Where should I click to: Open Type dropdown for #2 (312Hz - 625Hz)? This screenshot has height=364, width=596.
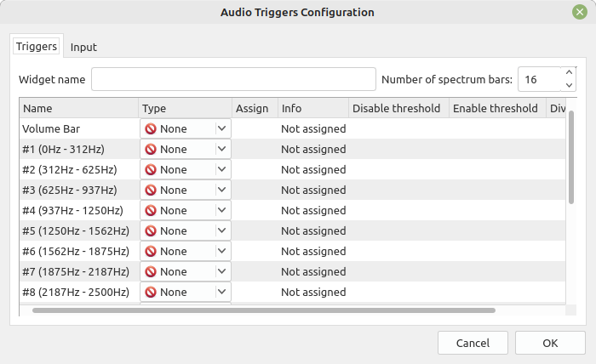pos(186,169)
